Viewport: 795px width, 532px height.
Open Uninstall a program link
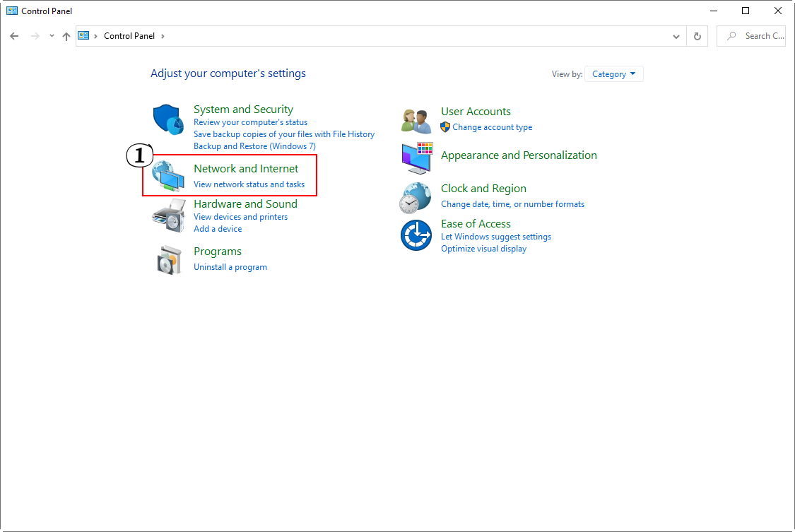coord(230,267)
